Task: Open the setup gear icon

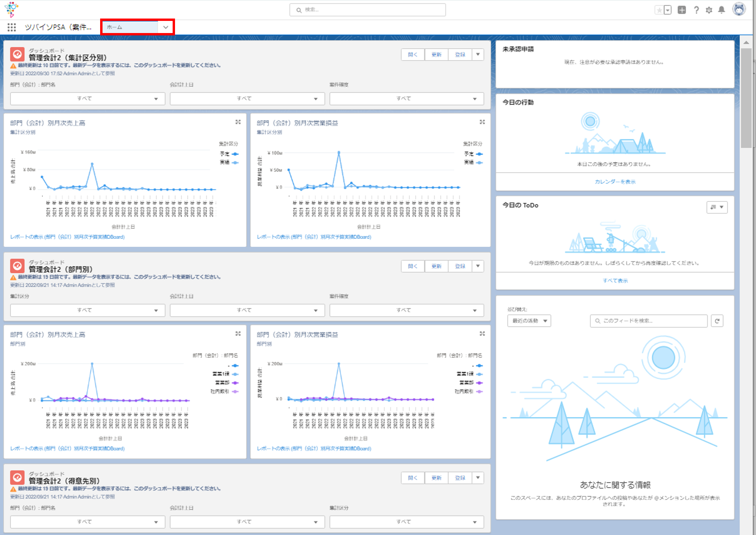Action: point(709,10)
